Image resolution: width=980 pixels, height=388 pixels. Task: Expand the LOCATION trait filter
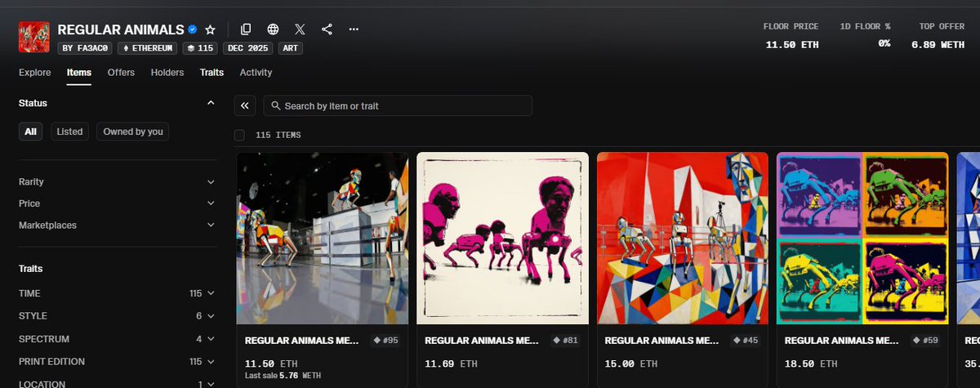117,382
